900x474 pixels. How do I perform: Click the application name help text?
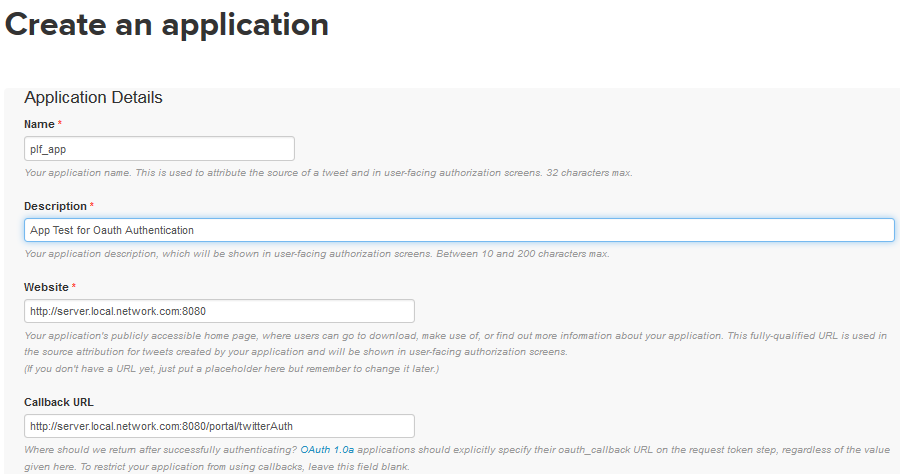pos(328,173)
